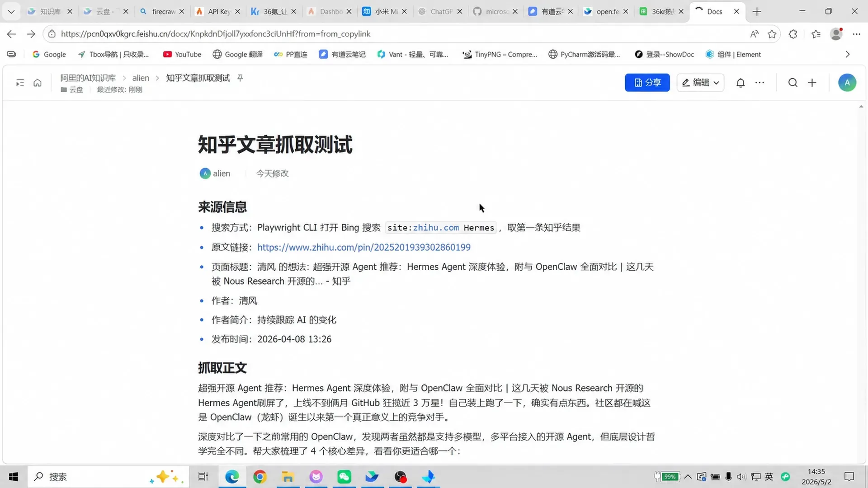Expand the bookmarks overflow chevron
The image size is (868, 488).
coord(848,54)
